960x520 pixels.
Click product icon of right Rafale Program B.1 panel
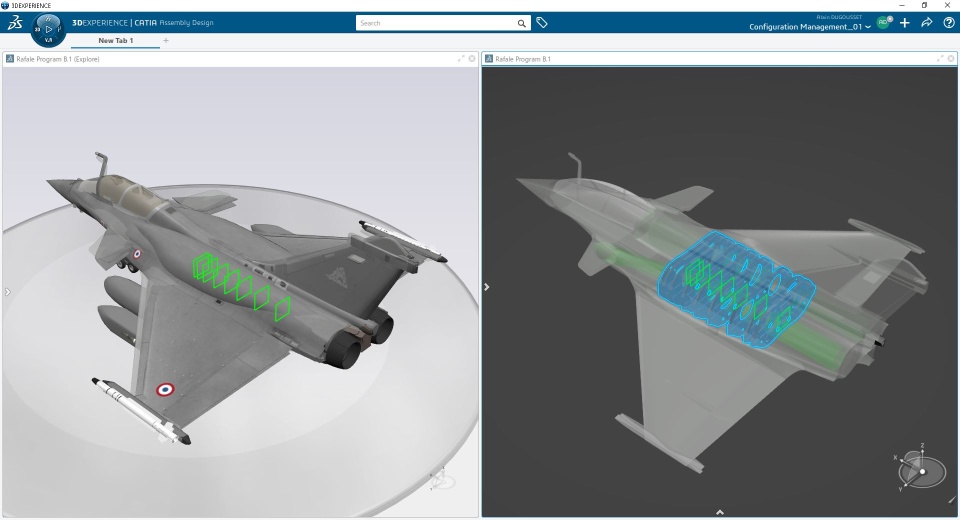pyautogui.click(x=489, y=59)
